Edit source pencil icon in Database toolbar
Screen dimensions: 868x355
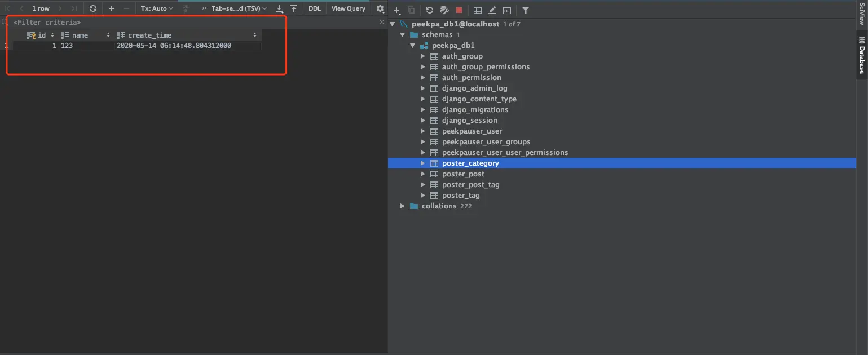[x=492, y=10]
